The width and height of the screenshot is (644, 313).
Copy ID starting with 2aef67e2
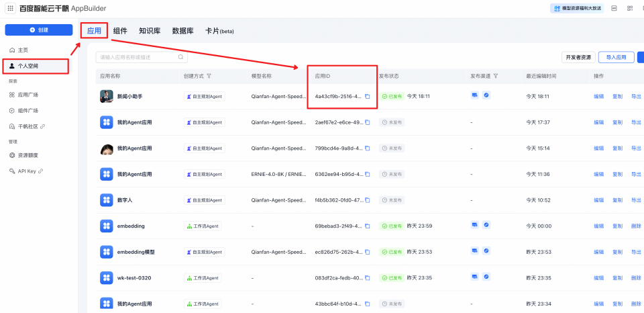click(368, 122)
